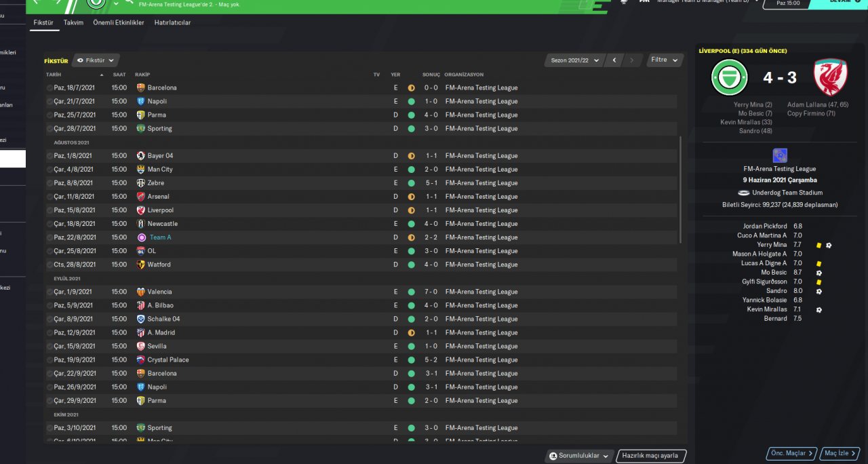
Task: Toggle the reminder circle for the 1/9/2021 Valencia match
Action: click(50, 292)
